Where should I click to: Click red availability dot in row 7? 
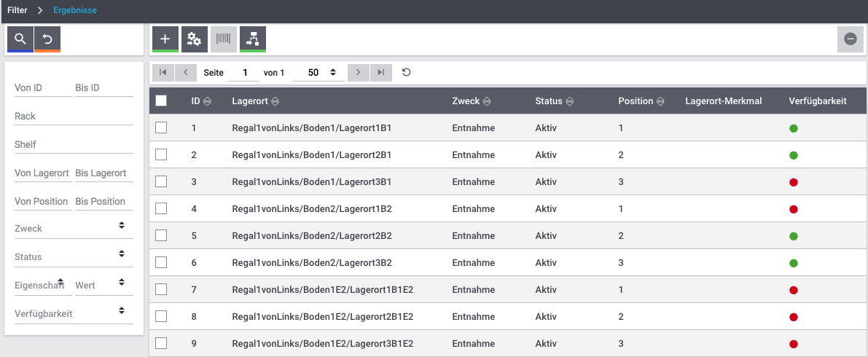point(793,290)
